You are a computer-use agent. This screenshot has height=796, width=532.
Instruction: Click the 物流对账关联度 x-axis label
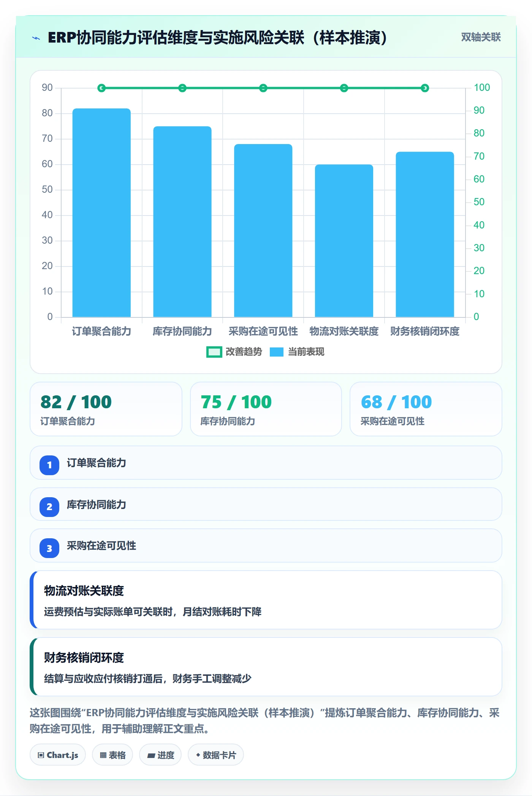tap(344, 331)
